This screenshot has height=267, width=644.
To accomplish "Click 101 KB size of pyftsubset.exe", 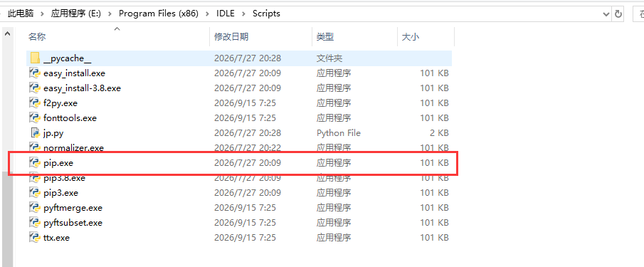I will (x=434, y=223).
